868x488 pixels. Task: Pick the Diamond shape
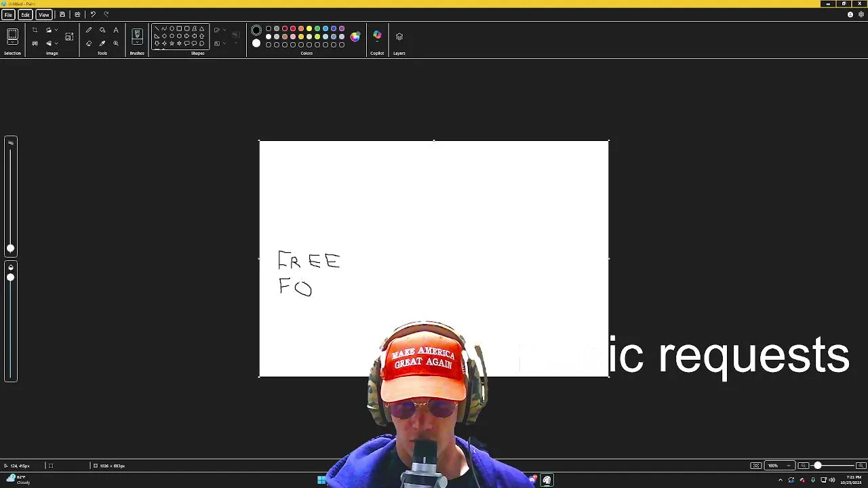[164, 37]
